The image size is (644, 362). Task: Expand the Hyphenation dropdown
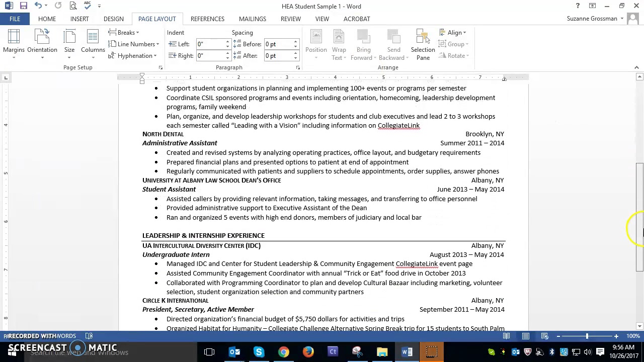click(132, 56)
